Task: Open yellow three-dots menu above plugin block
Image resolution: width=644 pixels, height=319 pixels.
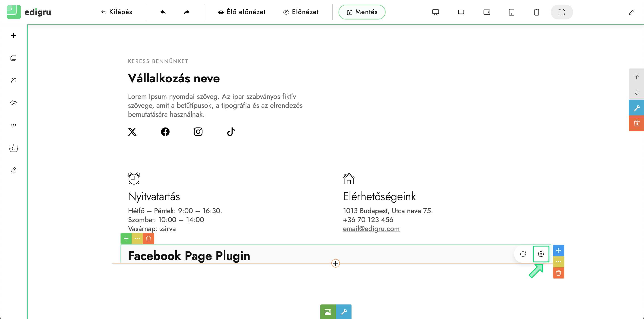Action: [x=137, y=238]
